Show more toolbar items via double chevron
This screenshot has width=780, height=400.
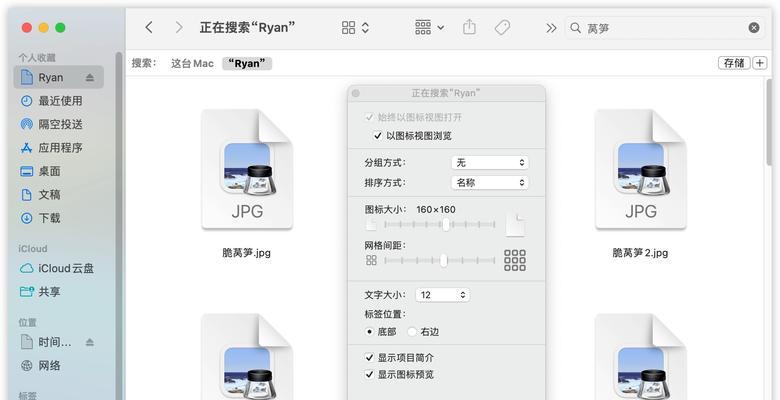(x=551, y=28)
